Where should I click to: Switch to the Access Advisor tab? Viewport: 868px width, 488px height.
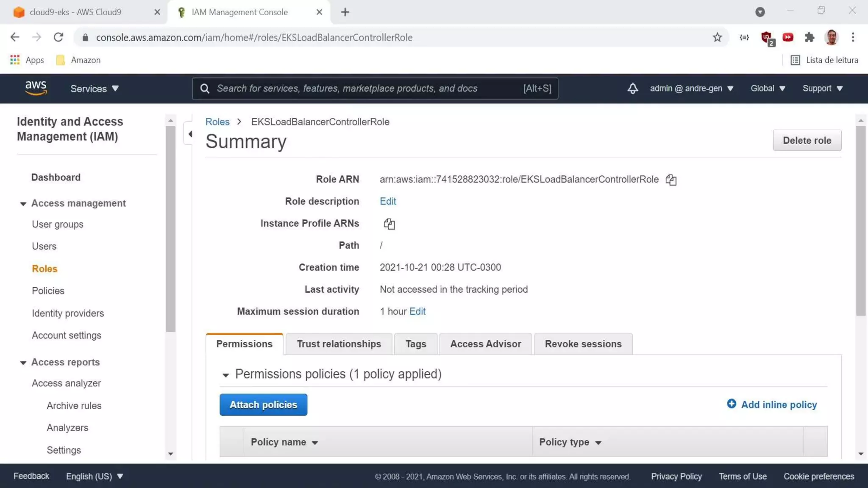tap(485, 344)
